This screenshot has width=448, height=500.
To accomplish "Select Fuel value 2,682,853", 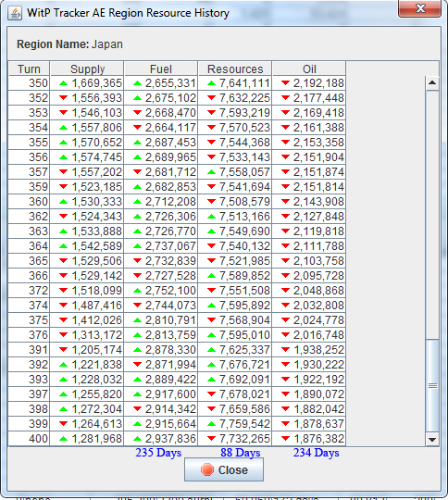I will (161, 187).
